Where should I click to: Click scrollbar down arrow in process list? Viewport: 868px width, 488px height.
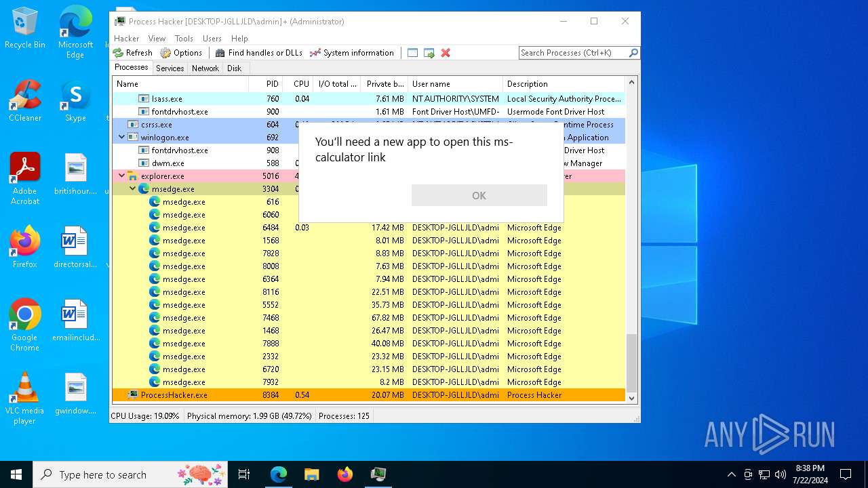[631, 399]
